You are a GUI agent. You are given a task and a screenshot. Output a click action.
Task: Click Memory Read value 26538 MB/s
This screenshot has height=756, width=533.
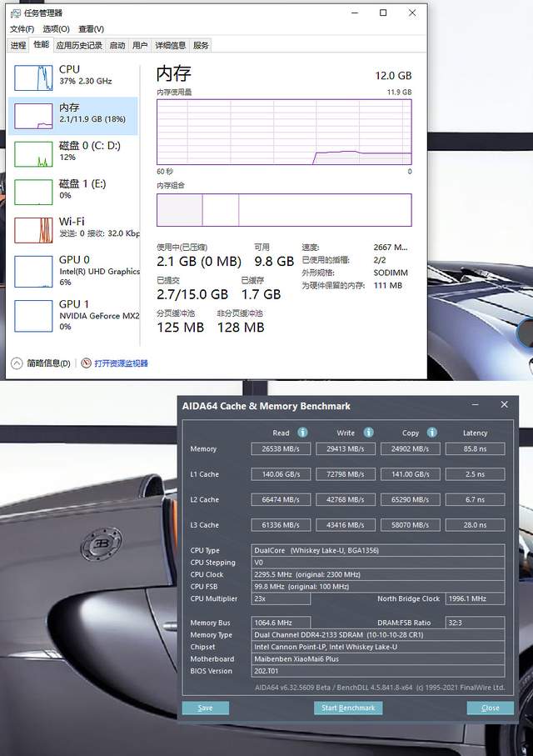click(x=281, y=449)
